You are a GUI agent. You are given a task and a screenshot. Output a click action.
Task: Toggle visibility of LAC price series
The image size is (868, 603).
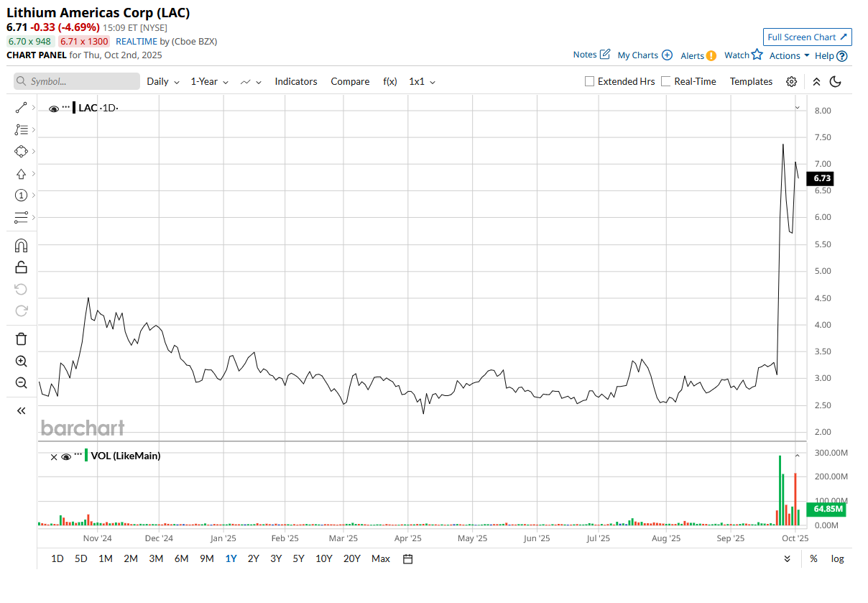tap(54, 109)
